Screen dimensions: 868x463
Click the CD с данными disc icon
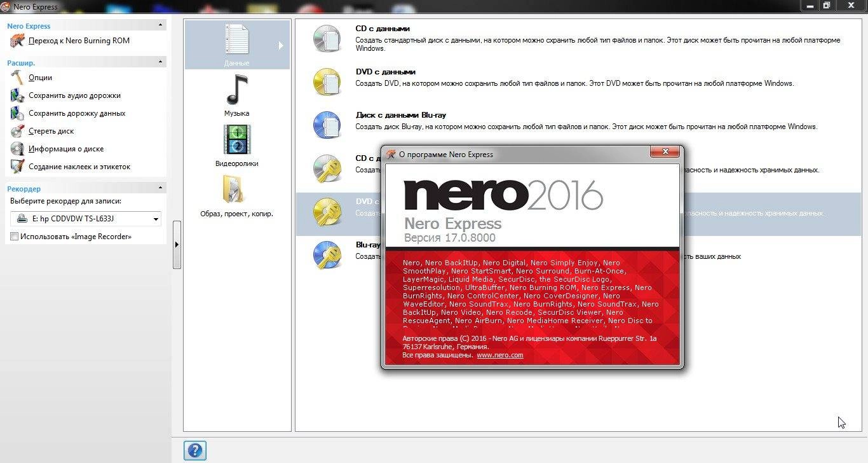[327, 39]
